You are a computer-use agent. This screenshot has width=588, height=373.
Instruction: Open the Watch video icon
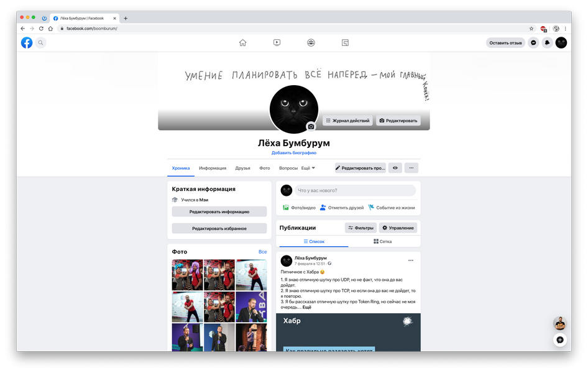[277, 43]
